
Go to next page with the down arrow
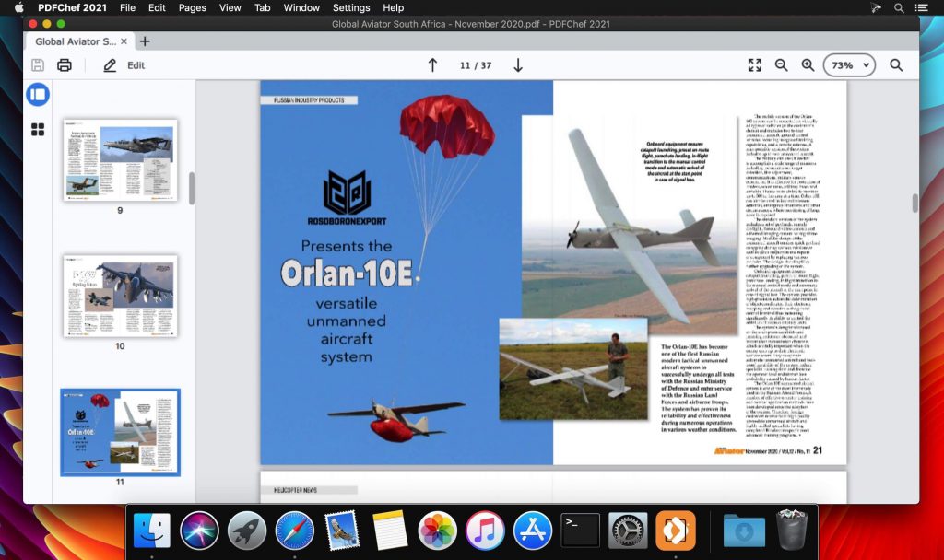coord(518,65)
